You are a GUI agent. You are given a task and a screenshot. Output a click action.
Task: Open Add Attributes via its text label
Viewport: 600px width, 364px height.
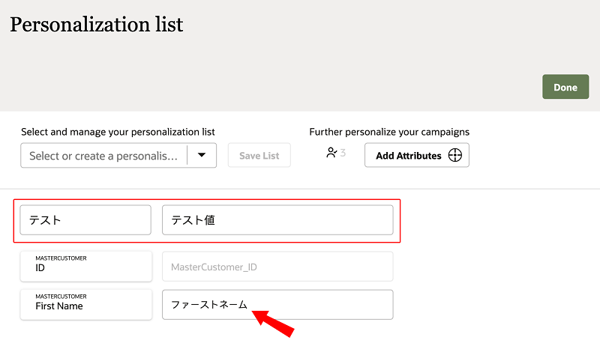tap(408, 156)
